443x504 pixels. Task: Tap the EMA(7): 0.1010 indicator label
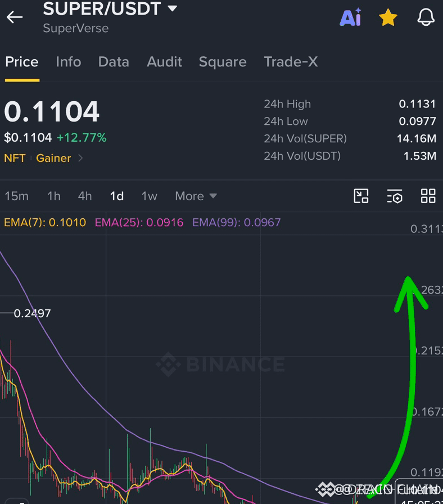(45, 222)
